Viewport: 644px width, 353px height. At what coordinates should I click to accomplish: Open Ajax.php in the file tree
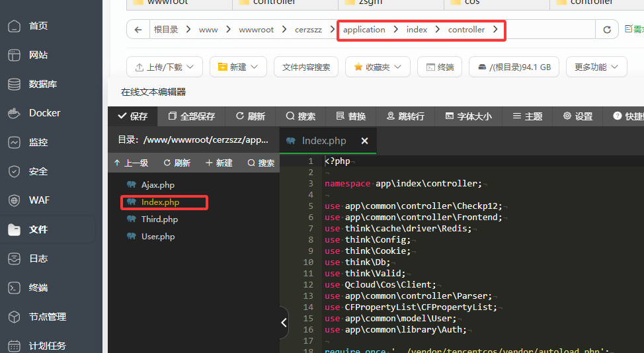coord(157,185)
